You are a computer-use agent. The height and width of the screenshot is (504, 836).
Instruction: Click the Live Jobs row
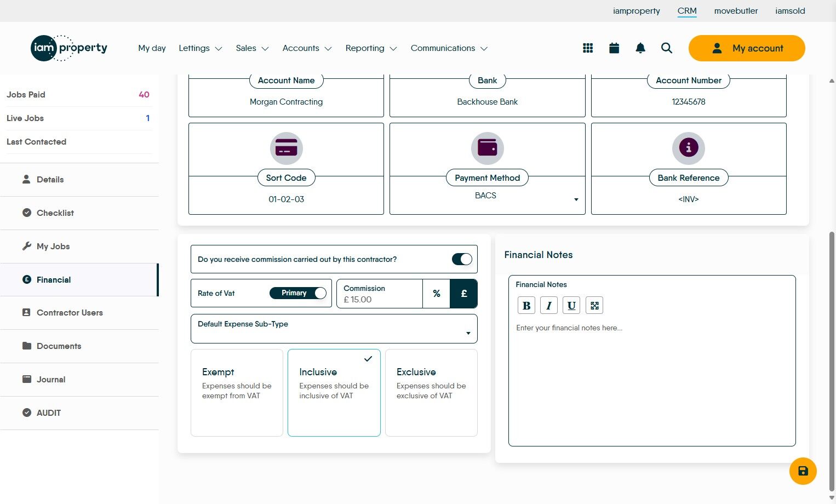[78, 118]
